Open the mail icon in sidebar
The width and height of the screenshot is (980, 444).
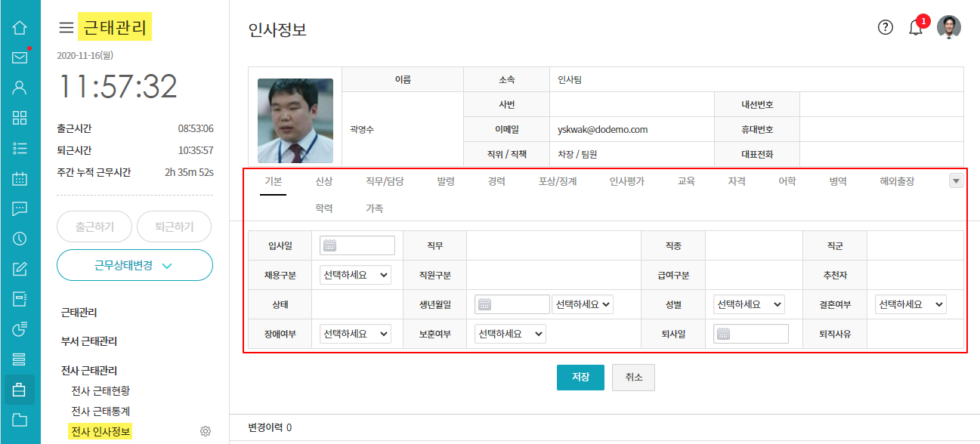(20, 57)
